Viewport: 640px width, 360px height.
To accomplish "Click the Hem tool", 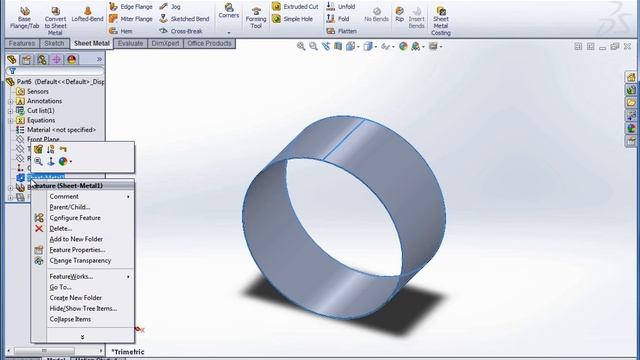I will coord(121,31).
